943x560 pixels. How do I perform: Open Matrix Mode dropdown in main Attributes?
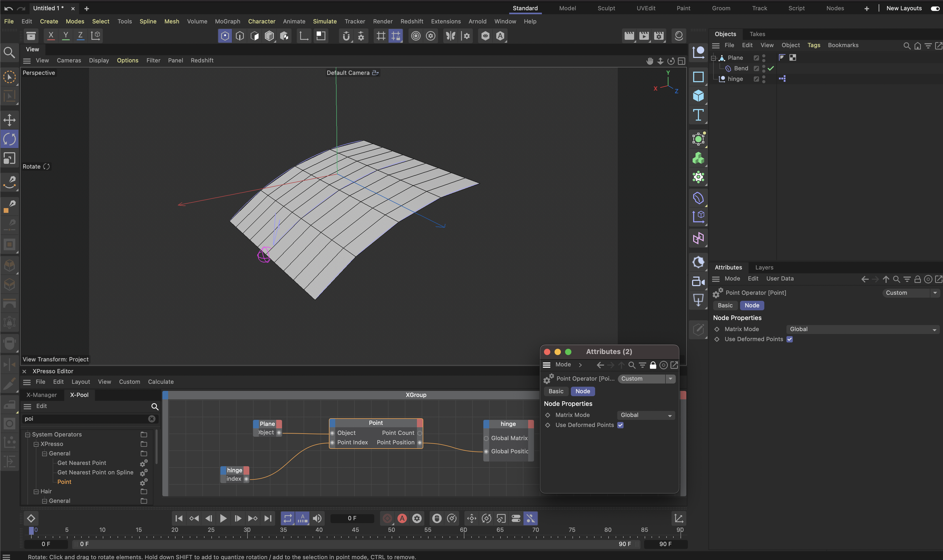863,330
